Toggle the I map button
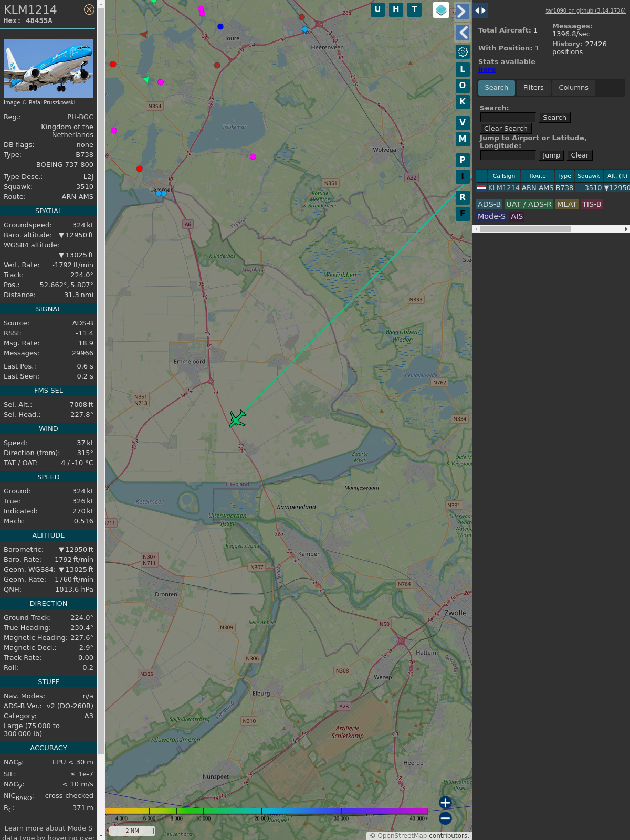This screenshot has height=840, width=630. (x=463, y=176)
